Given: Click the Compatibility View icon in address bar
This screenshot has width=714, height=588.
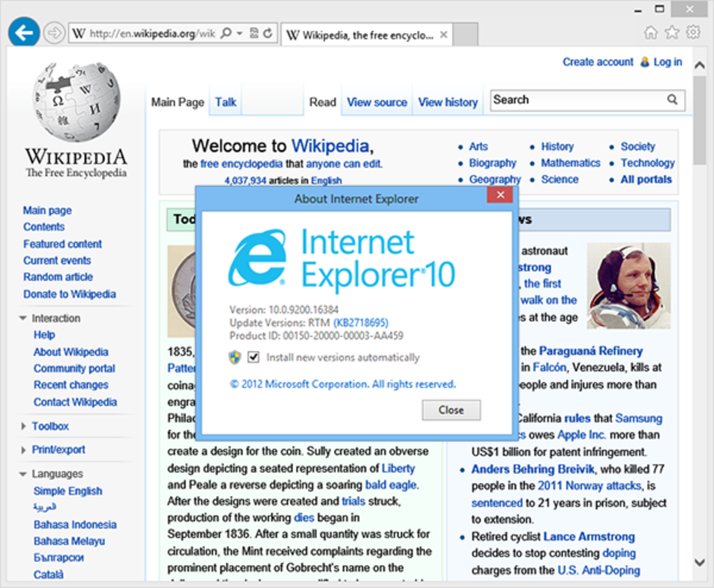Looking at the screenshot, I should click(254, 33).
